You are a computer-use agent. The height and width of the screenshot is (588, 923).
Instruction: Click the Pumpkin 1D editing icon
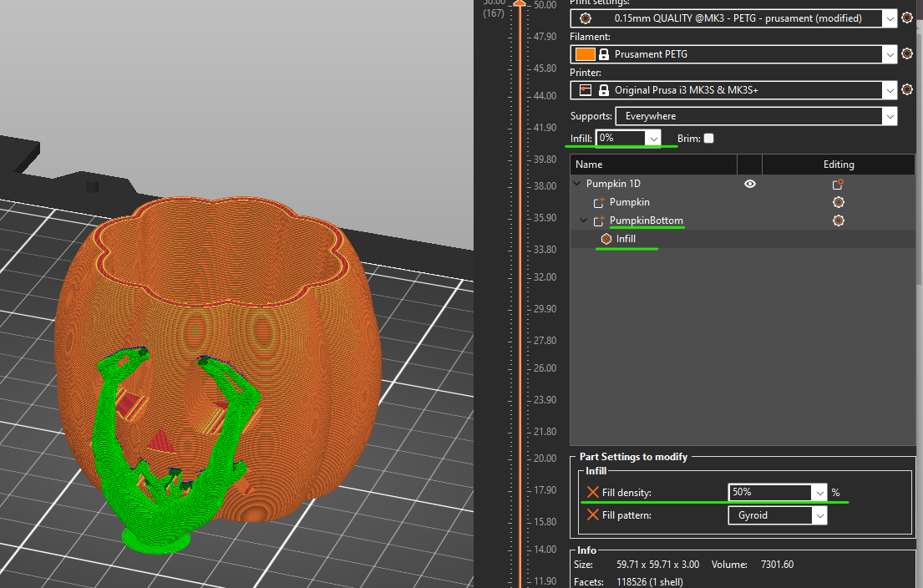pyautogui.click(x=838, y=184)
